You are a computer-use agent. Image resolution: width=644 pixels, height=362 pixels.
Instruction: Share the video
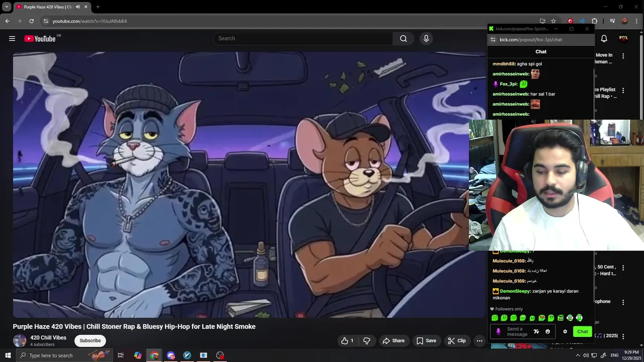pos(393,341)
